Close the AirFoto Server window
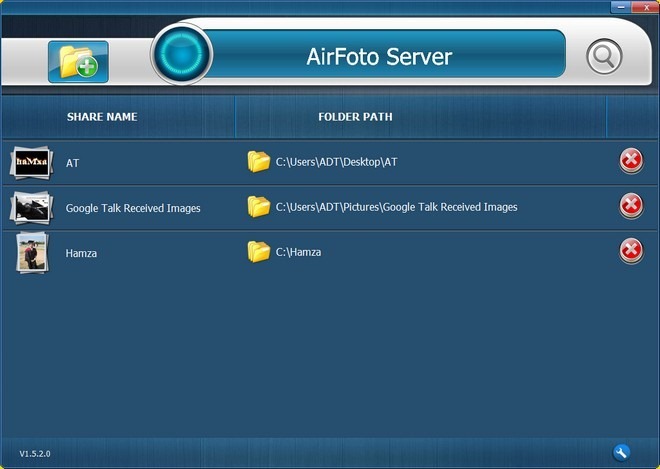 click(646, 7)
